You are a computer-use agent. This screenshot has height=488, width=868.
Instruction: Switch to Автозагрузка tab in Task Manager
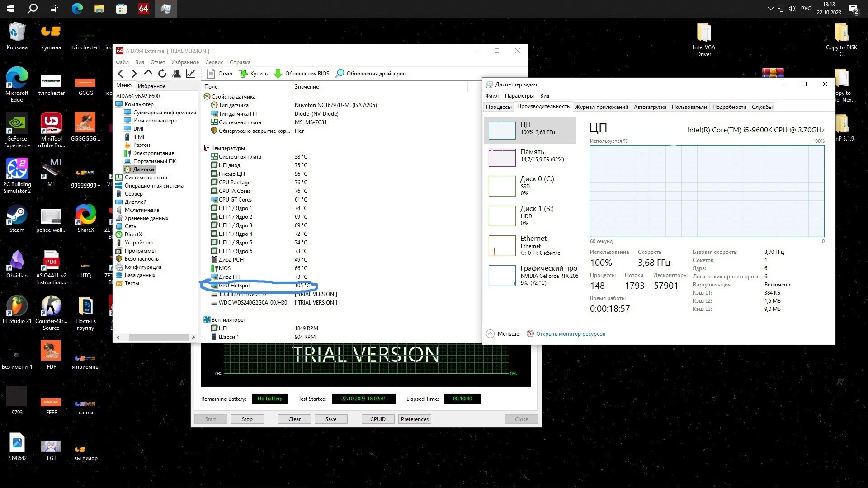point(650,107)
